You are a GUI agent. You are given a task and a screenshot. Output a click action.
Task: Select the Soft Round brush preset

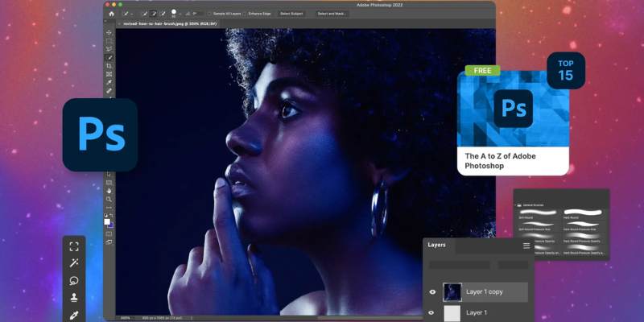coord(537,213)
